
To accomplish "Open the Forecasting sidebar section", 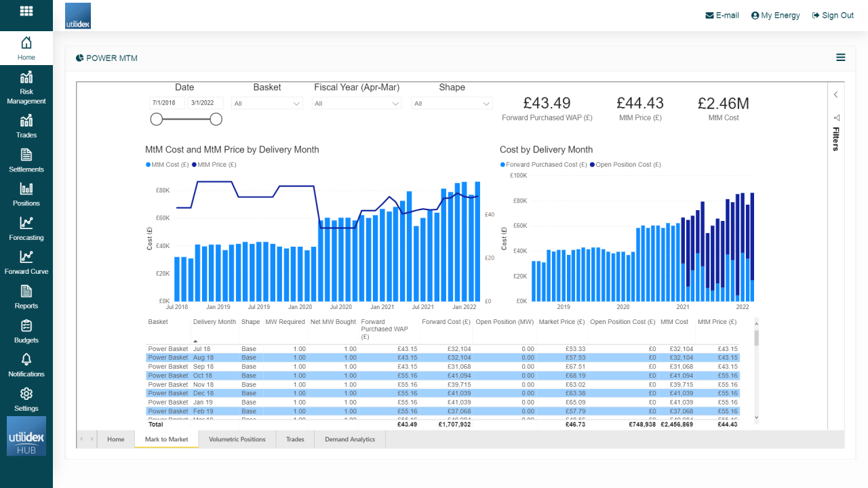I will [x=26, y=228].
